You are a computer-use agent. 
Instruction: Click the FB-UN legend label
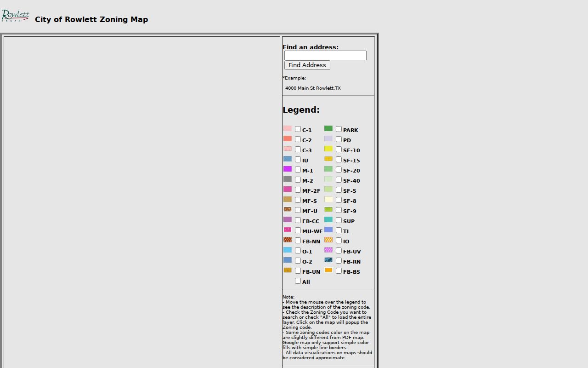(x=311, y=272)
